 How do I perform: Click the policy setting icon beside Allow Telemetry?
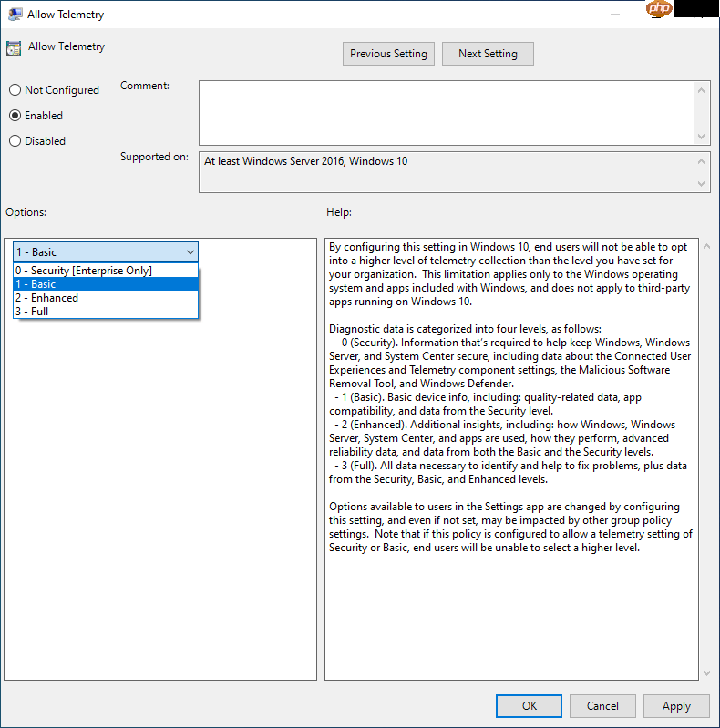point(14,47)
